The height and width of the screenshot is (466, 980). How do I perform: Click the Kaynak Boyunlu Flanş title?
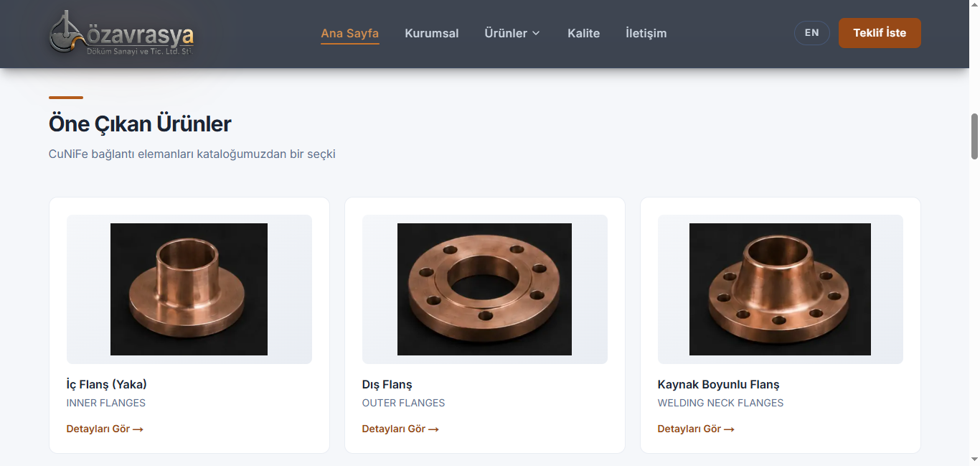tap(719, 384)
